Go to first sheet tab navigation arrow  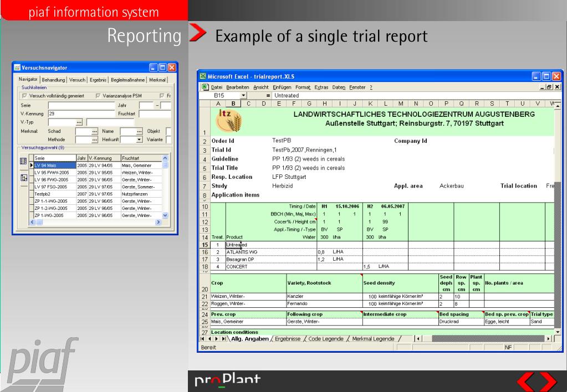(202, 339)
